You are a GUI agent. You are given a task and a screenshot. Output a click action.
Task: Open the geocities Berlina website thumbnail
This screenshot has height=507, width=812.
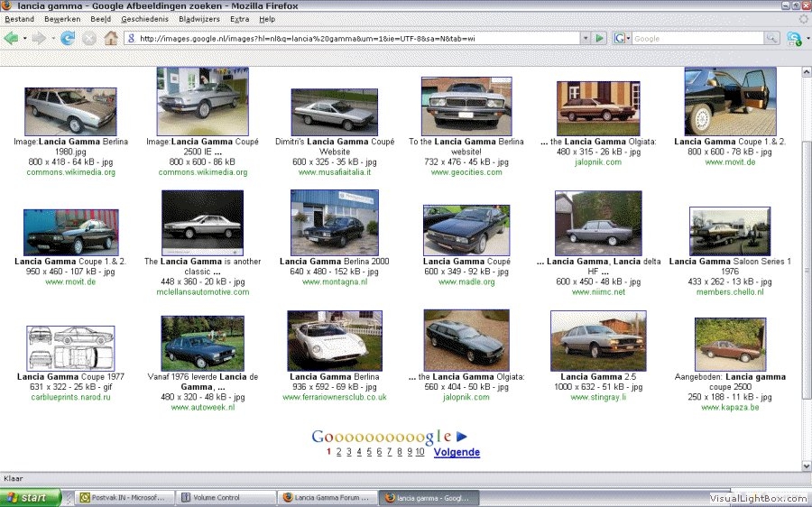click(466, 106)
